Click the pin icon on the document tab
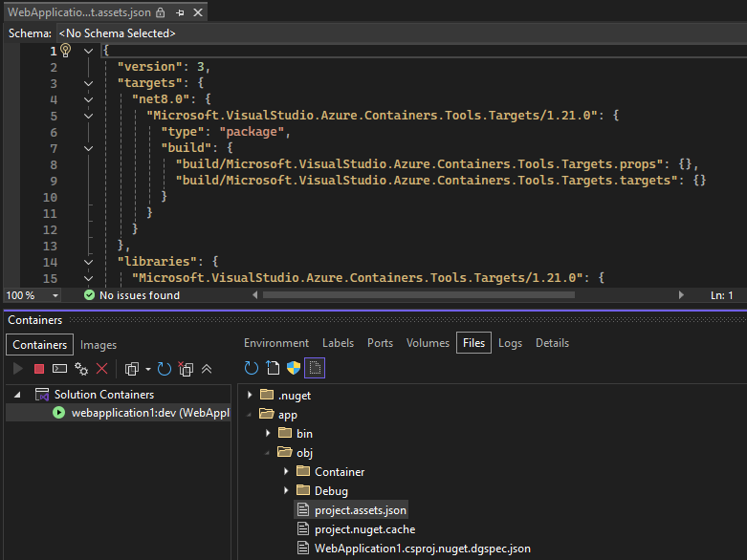Viewport: 747px width, 560px height. tap(180, 12)
